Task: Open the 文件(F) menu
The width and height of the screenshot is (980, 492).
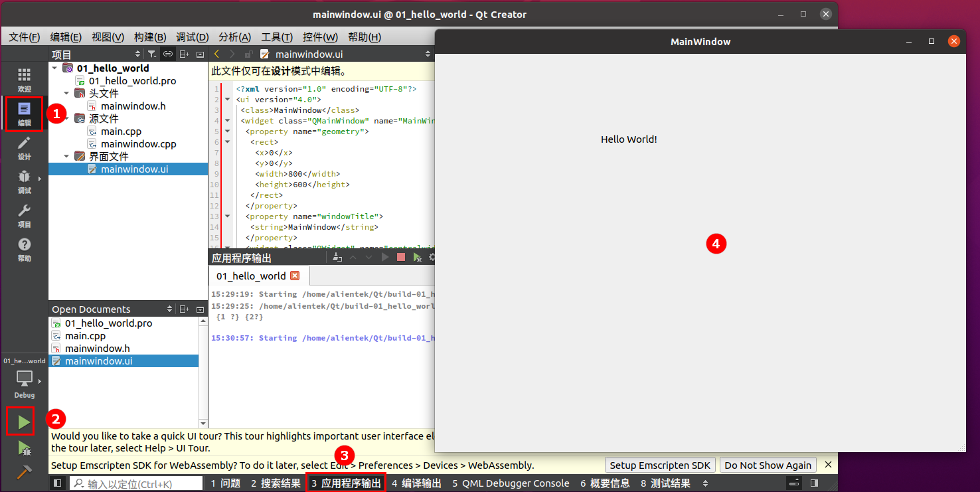Action: click(x=25, y=37)
